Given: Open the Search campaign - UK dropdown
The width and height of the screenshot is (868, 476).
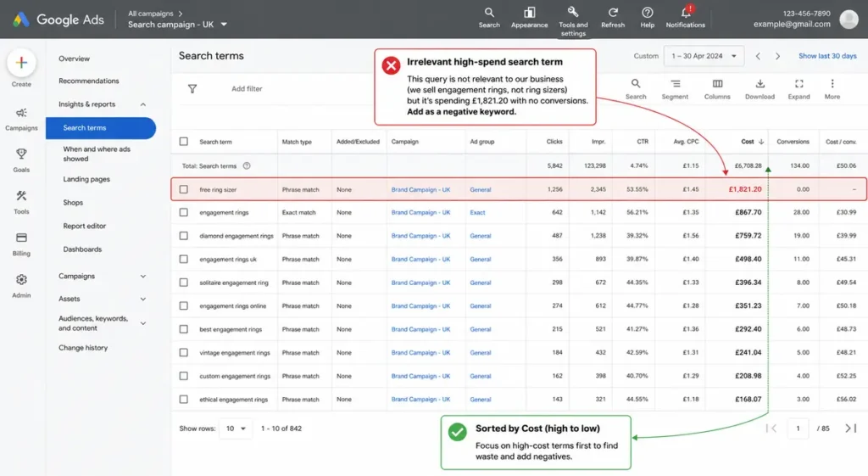Looking at the screenshot, I should pos(178,25).
